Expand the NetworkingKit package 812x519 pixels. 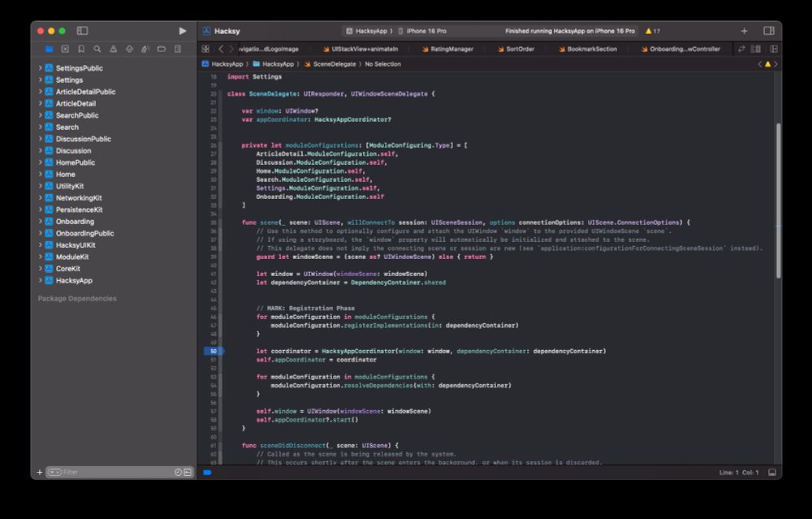point(40,197)
